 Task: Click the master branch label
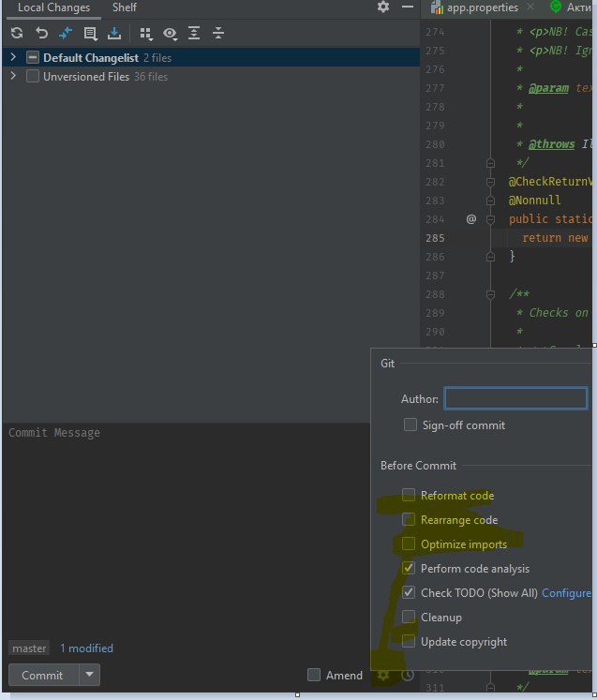(x=29, y=648)
